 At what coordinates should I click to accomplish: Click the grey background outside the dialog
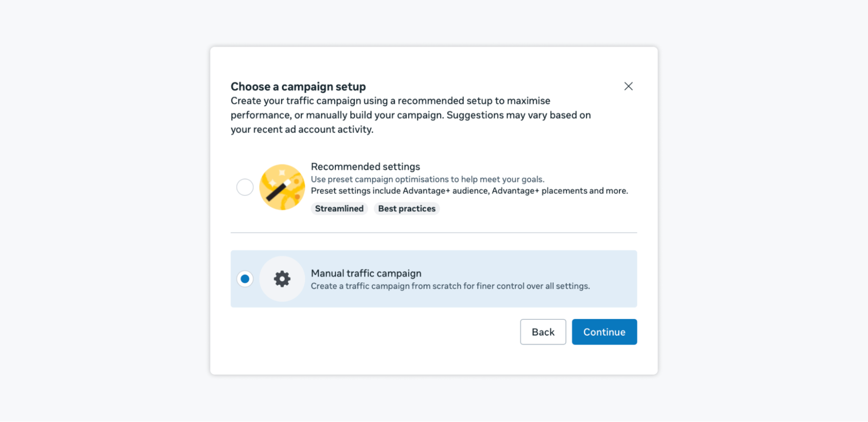(x=104, y=209)
